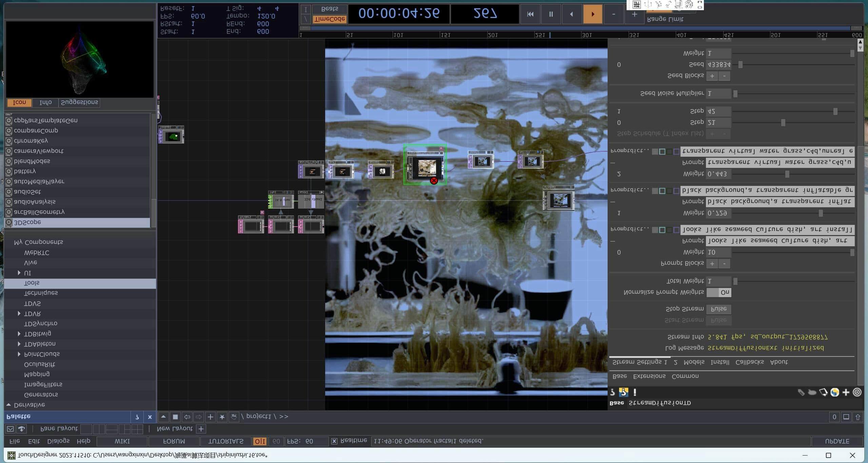Click the star bookmark icon in network path bar
Screen dimensions: 868x463
click(222, 417)
